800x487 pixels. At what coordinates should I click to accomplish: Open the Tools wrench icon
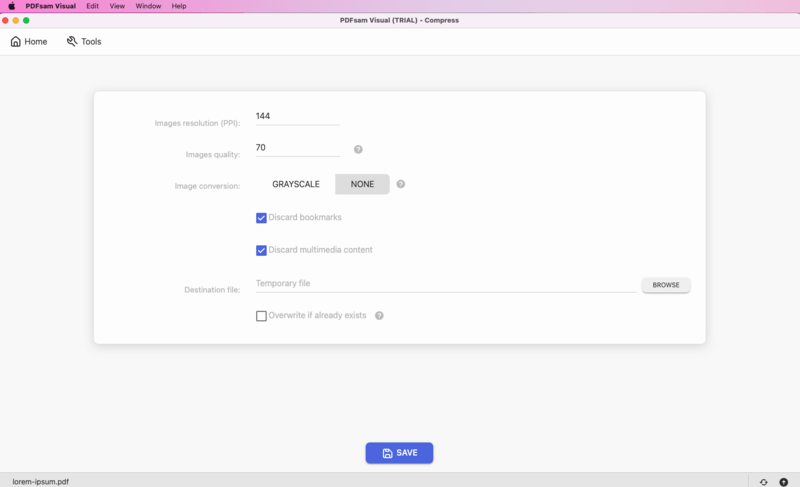72,41
